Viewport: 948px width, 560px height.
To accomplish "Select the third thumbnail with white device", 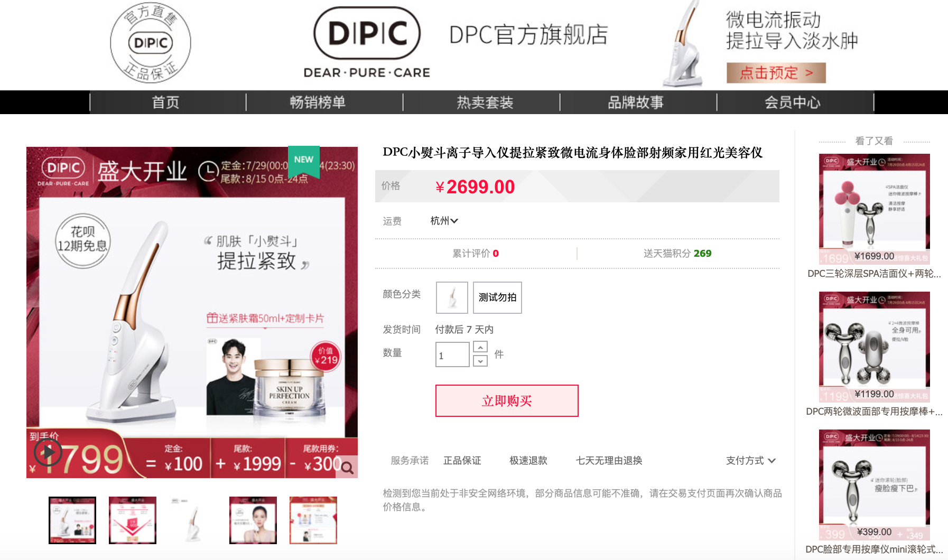I will tap(193, 520).
